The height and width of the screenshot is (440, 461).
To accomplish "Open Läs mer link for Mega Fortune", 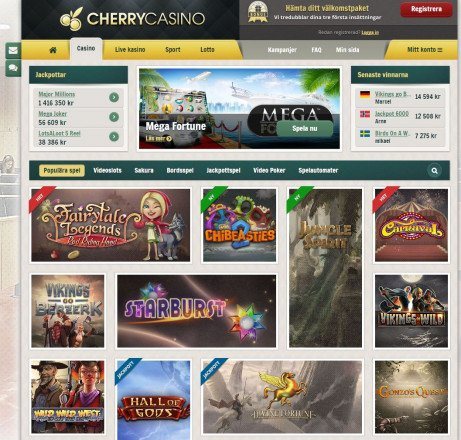I will pyautogui.click(x=159, y=138).
